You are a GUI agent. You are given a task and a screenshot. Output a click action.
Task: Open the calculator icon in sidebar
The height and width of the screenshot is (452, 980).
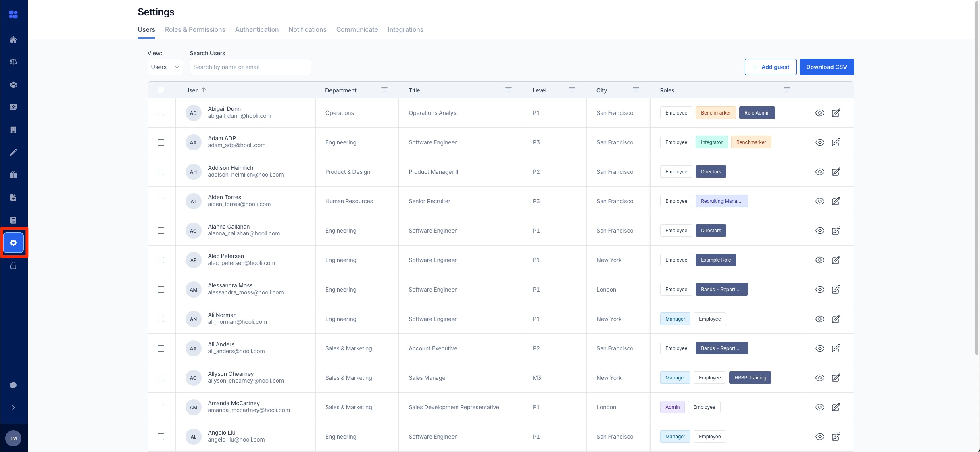(13, 220)
